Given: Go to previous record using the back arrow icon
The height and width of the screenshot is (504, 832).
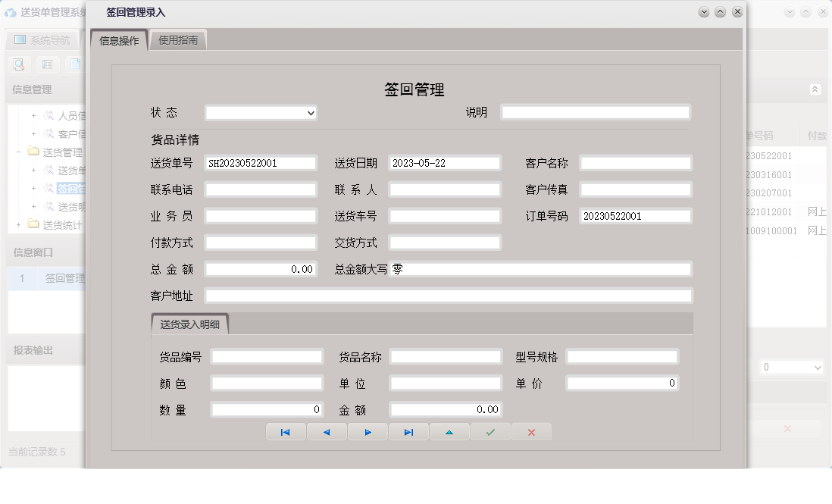Looking at the screenshot, I should point(327,431).
